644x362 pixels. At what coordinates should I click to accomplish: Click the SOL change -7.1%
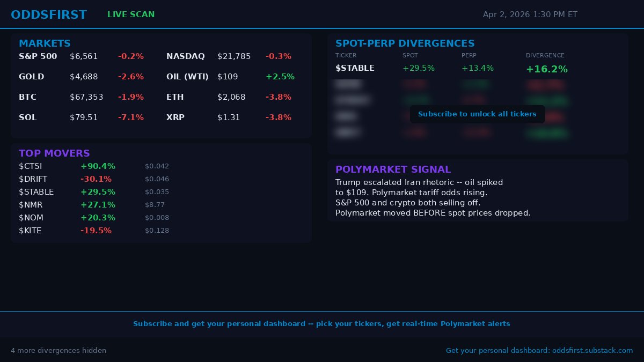tap(131, 117)
